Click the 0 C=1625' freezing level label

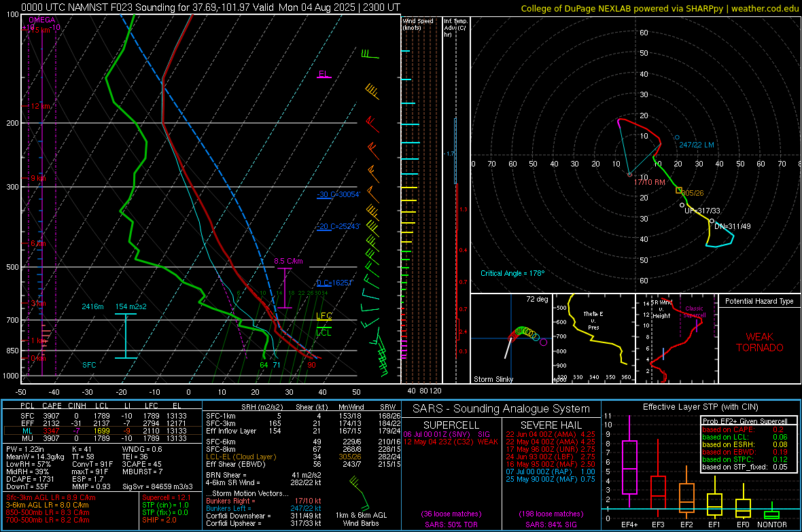point(334,283)
